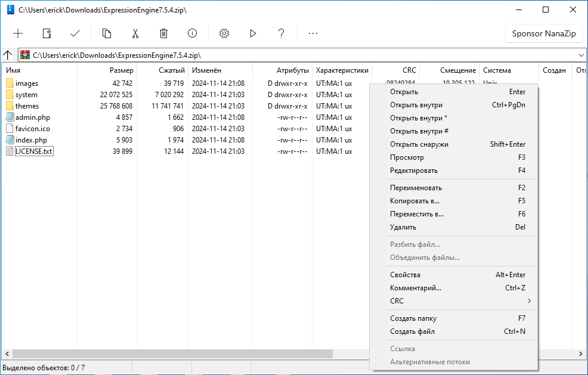Select the themes folder icon
The image size is (588, 375).
10,106
